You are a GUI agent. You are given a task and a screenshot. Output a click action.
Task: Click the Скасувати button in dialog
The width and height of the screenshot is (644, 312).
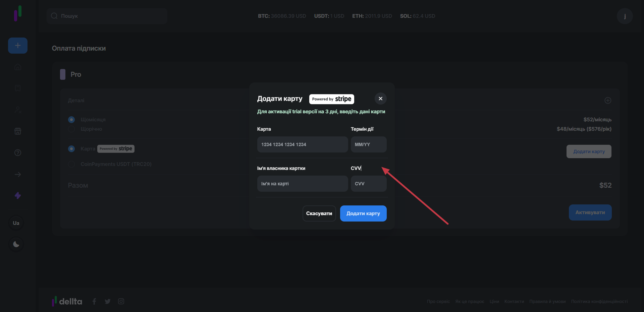pyautogui.click(x=319, y=213)
